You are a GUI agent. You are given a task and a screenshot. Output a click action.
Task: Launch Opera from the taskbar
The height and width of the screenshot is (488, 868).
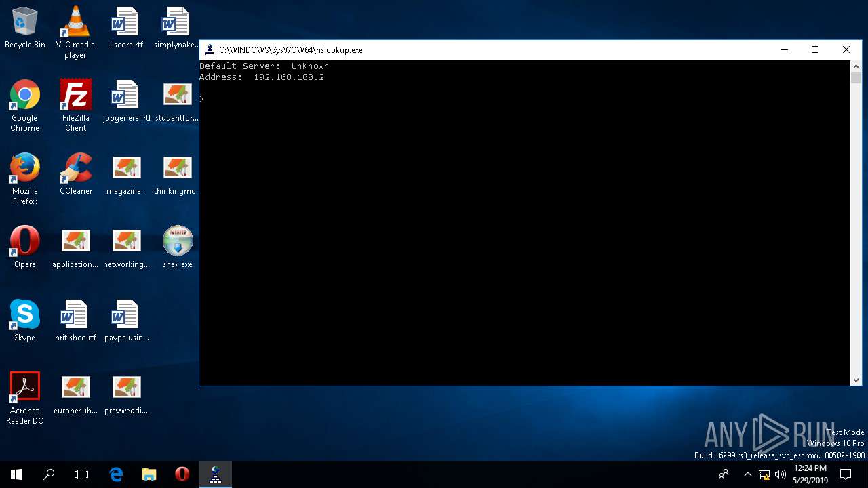click(182, 474)
